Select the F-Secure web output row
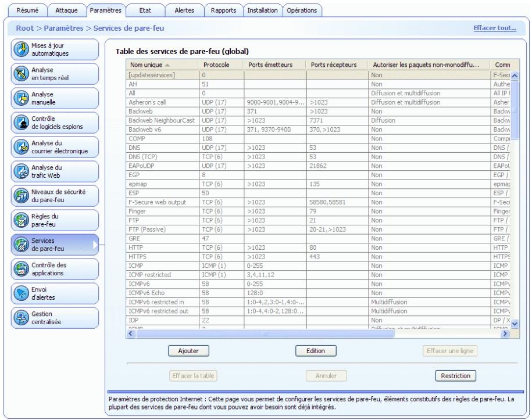532x420 pixels. 318,202
